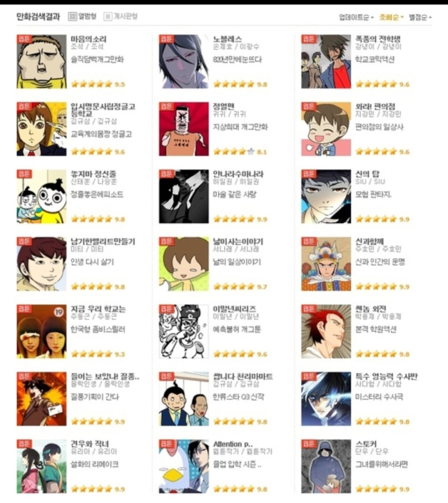Screen dimensions: 448x503
Task: Click the 안나라수마나라 title
Action: coord(238,174)
